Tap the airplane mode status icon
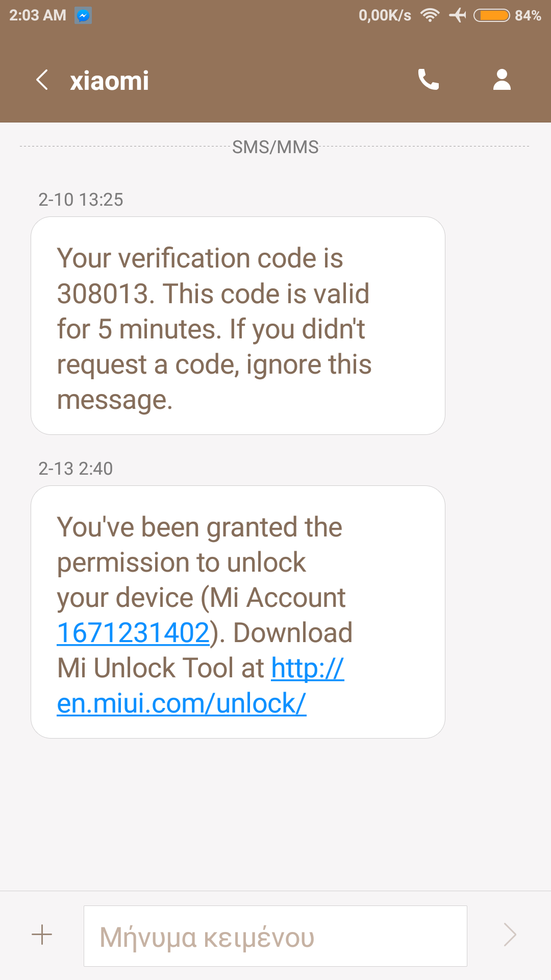This screenshot has height=980, width=551. 458,15
